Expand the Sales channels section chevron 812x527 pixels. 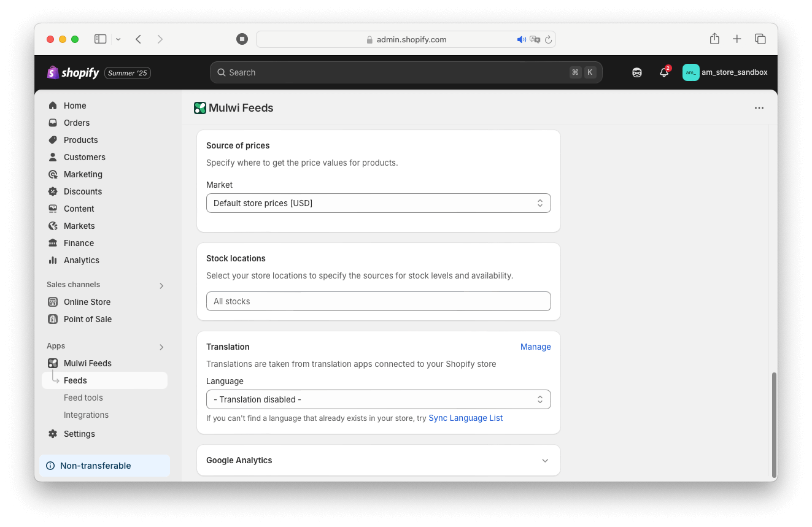(x=161, y=285)
